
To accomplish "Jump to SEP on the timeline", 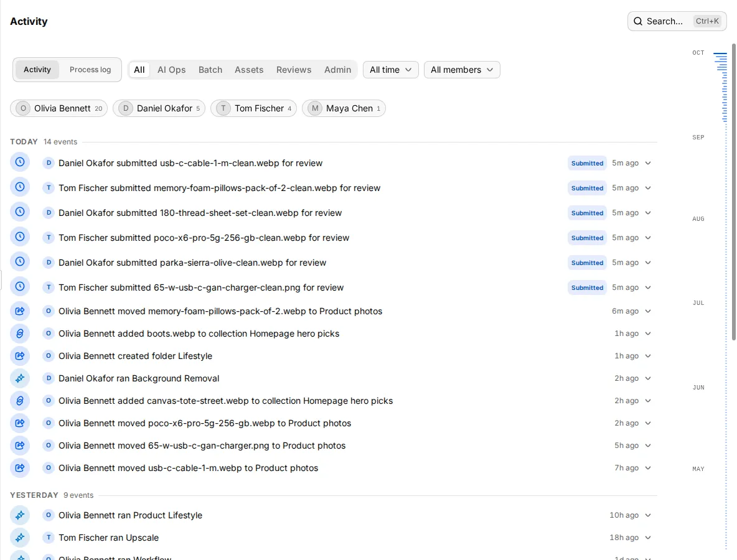I will tap(698, 138).
